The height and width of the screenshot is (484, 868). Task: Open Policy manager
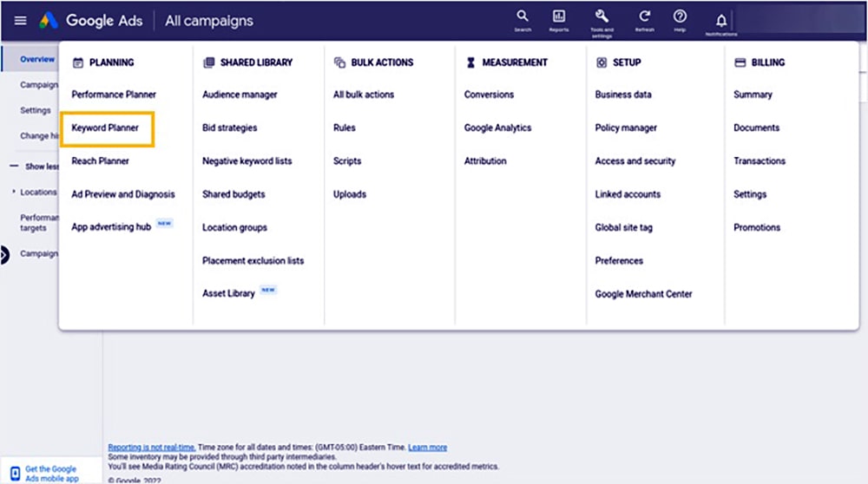pyautogui.click(x=626, y=128)
